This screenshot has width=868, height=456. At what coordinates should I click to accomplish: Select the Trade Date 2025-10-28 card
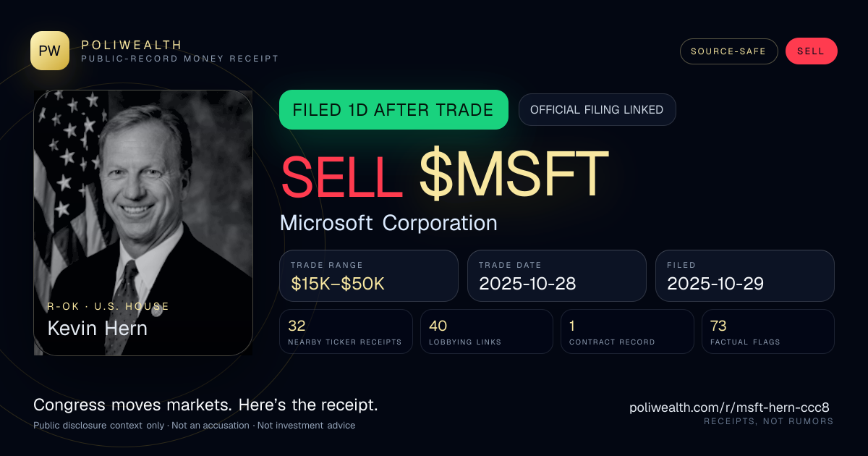[x=557, y=276]
